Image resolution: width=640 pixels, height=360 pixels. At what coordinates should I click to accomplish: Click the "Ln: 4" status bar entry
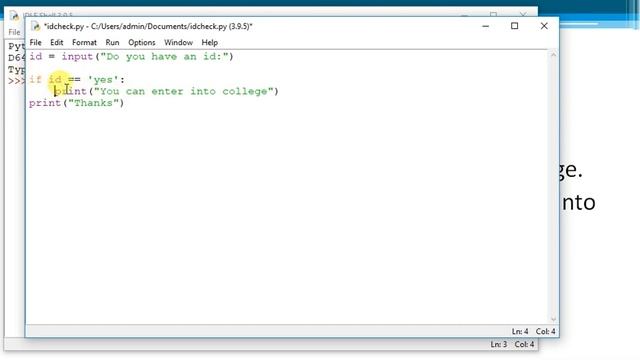click(520, 331)
